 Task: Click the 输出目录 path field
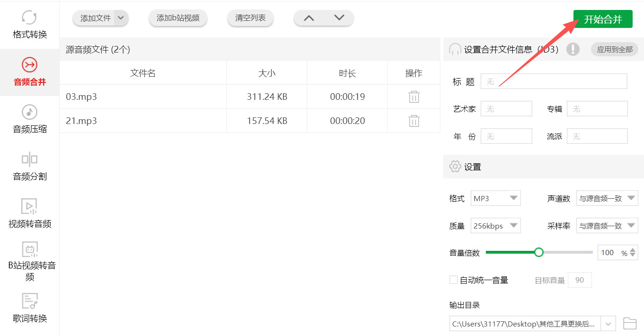(x=525, y=324)
